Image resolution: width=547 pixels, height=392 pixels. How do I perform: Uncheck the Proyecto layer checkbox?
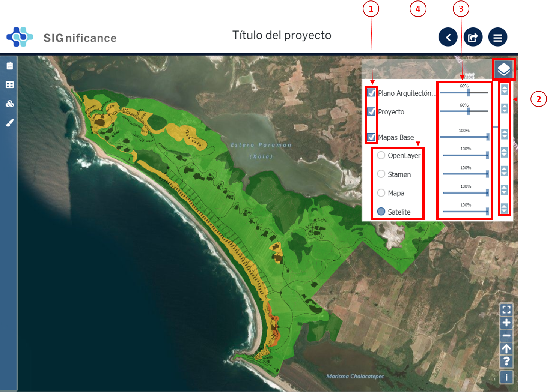pyautogui.click(x=371, y=111)
